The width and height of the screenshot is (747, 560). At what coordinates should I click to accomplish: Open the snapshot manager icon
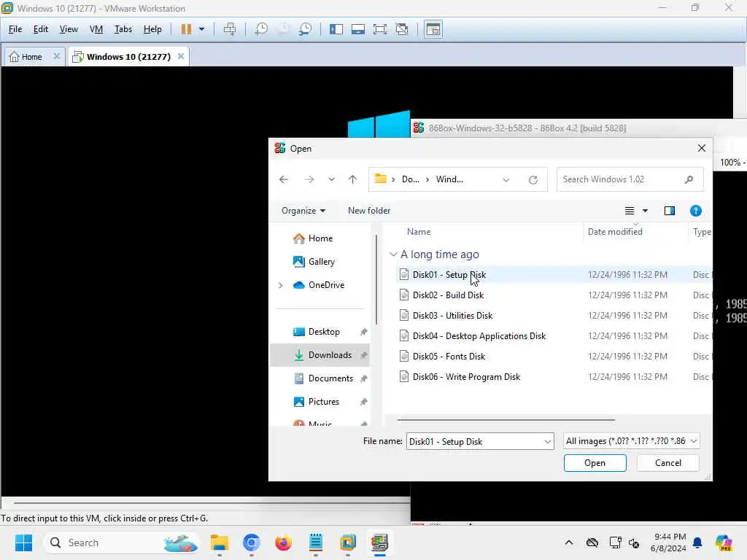tap(306, 29)
